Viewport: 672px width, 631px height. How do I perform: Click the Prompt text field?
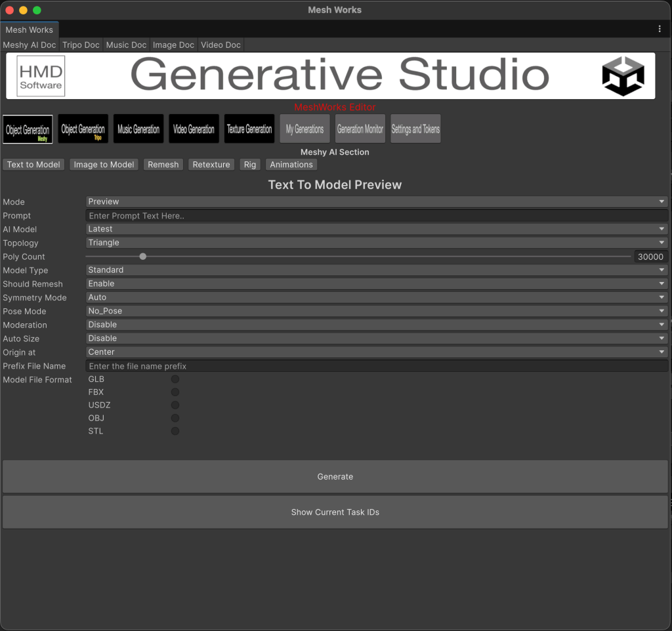pyautogui.click(x=377, y=216)
